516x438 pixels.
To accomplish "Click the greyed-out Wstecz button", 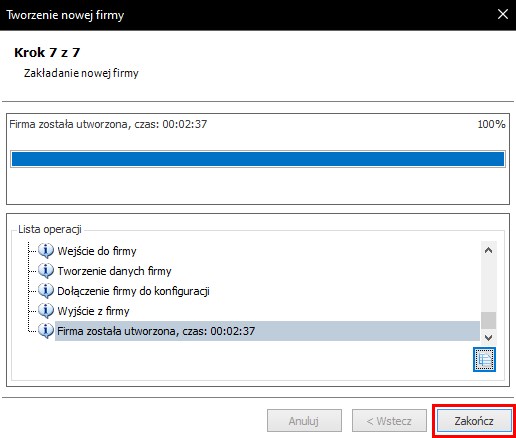I will click(389, 421).
